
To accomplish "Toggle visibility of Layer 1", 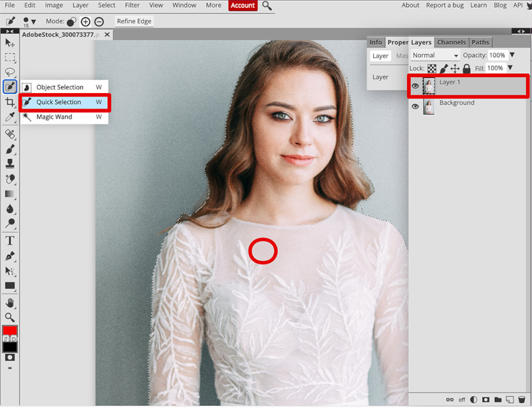I will [416, 86].
